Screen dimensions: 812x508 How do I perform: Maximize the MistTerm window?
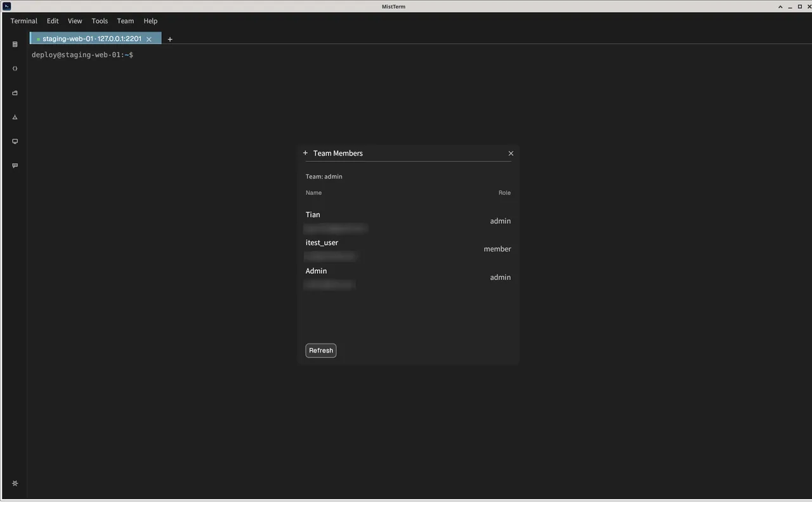pyautogui.click(x=799, y=6)
